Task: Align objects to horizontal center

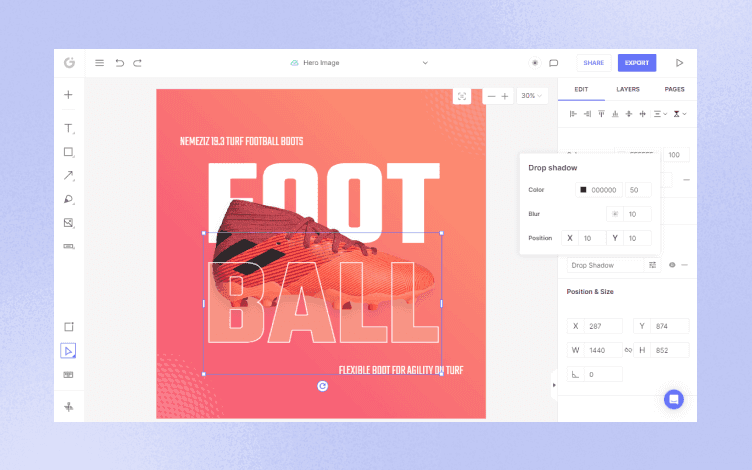Action: coord(643,114)
